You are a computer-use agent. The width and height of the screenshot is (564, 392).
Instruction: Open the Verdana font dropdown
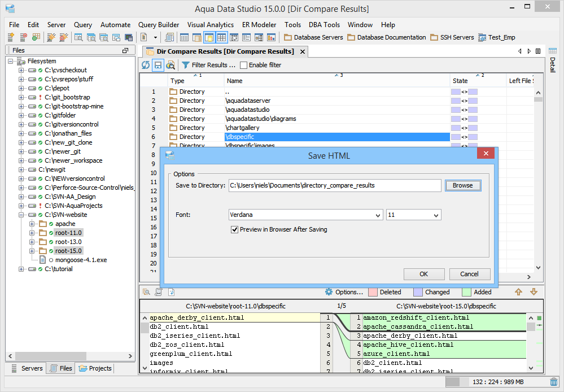(378, 215)
